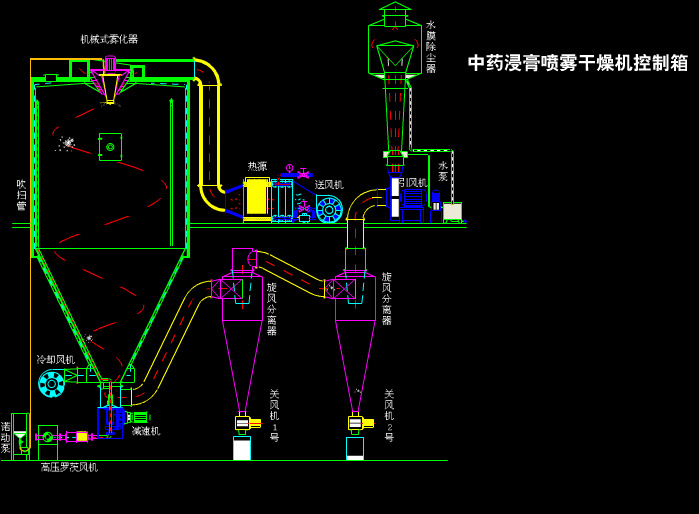The image size is (699, 514).
Task: Click the white collection bin under airlock 1
Action: point(242,448)
